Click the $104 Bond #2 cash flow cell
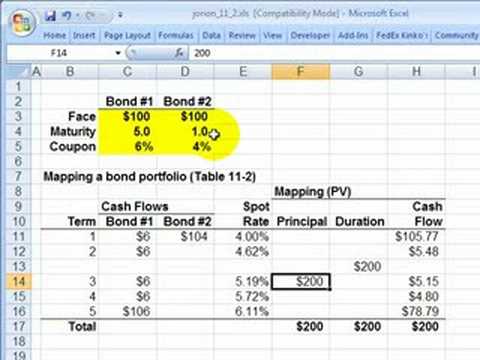This screenshot has width=480, height=360. coord(185,236)
